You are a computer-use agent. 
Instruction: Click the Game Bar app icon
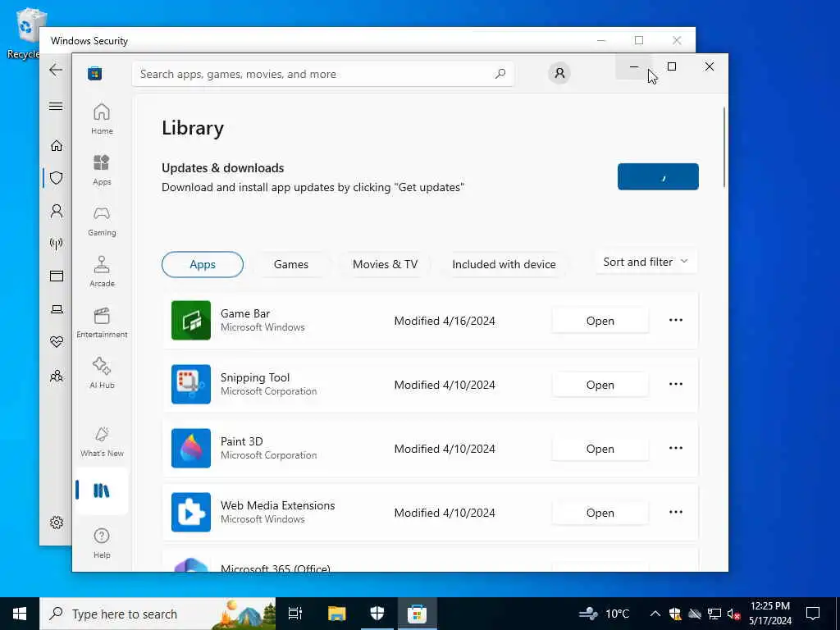(190, 321)
